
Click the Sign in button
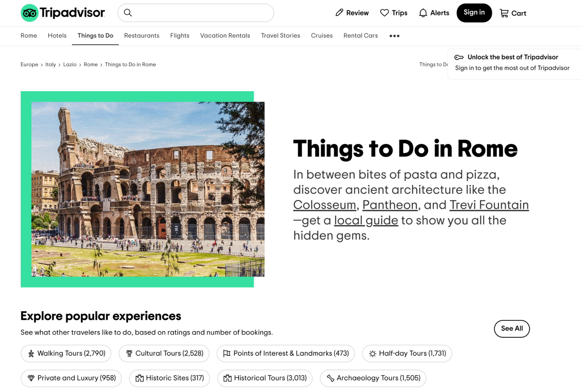pyautogui.click(x=474, y=13)
